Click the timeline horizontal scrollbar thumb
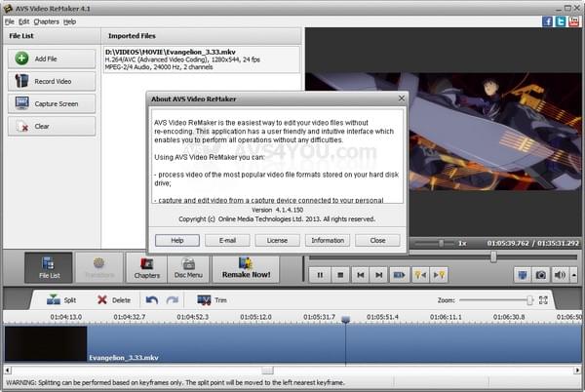This screenshot has height=392, width=585. tap(267, 371)
